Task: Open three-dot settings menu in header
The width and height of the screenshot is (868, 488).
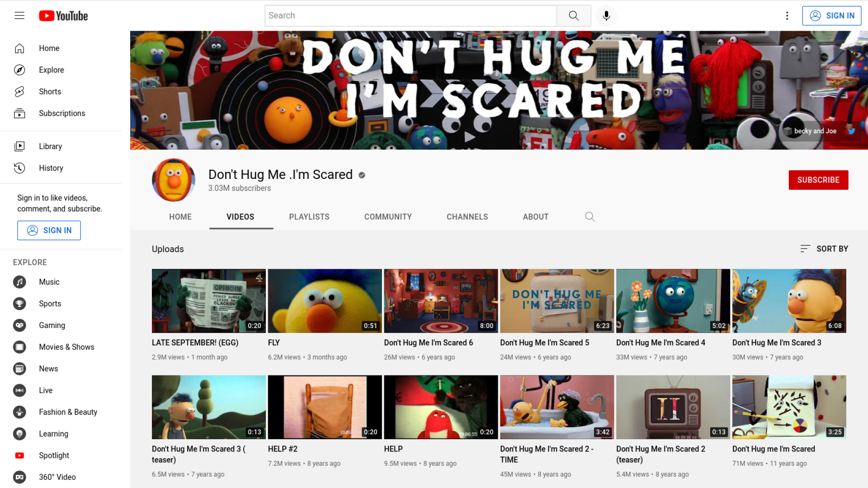Action: 787,16
